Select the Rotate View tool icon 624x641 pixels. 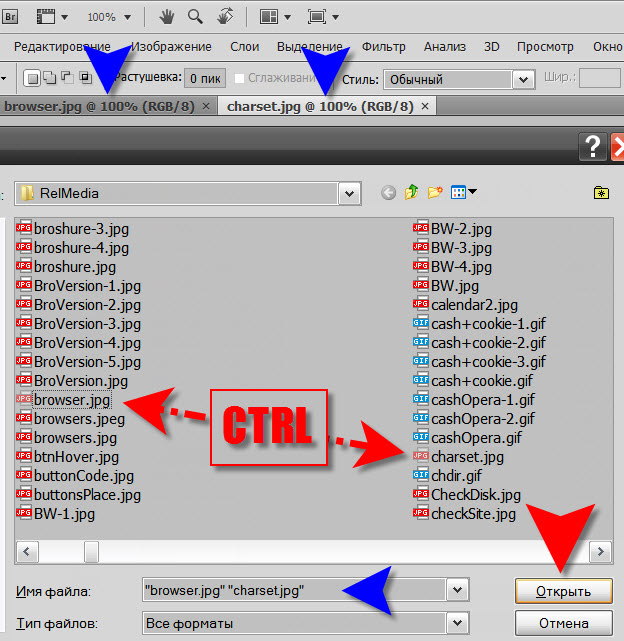point(225,17)
